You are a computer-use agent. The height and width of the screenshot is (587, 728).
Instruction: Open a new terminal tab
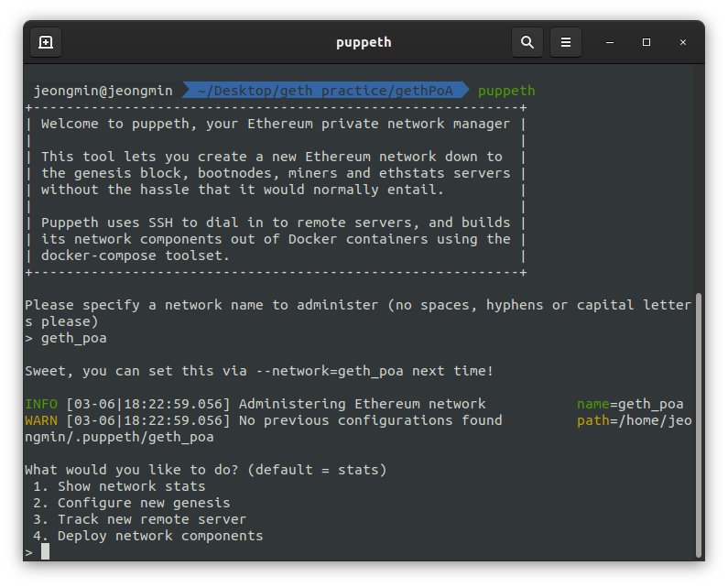point(46,42)
